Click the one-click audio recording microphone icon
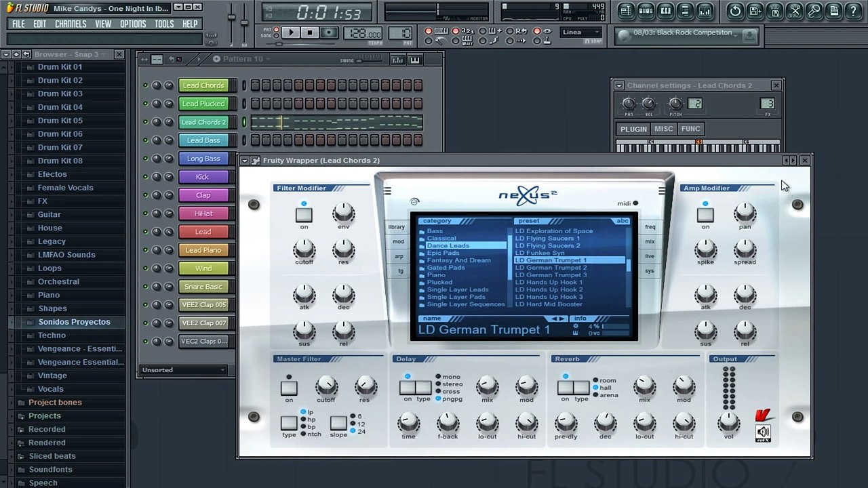Screen dimensions: 868x488 click(814, 11)
